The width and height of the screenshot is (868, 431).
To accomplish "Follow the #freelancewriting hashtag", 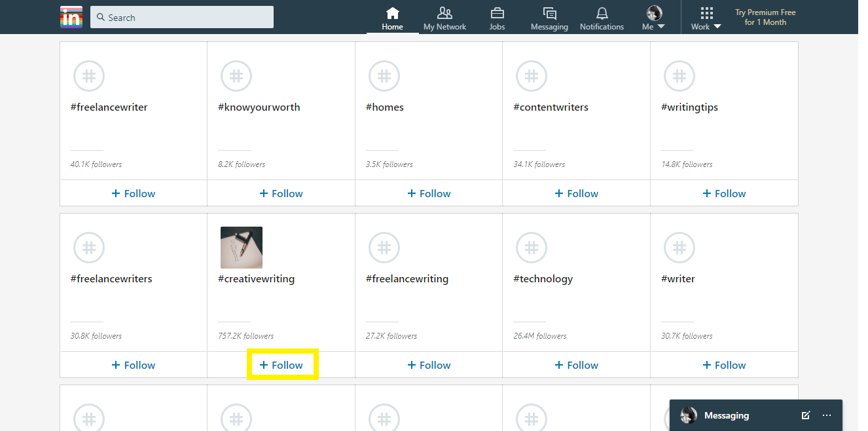I will pyautogui.click(x=429, y=365).
